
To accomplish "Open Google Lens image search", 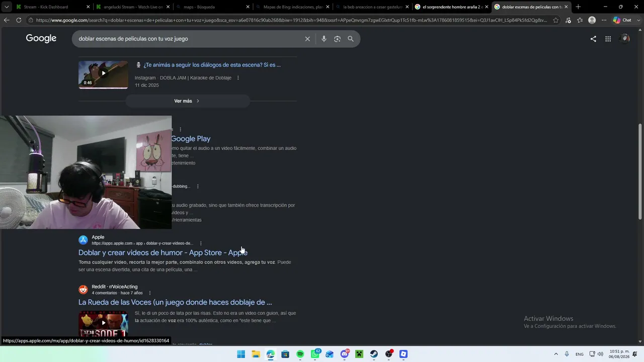I will pos(337,39).
